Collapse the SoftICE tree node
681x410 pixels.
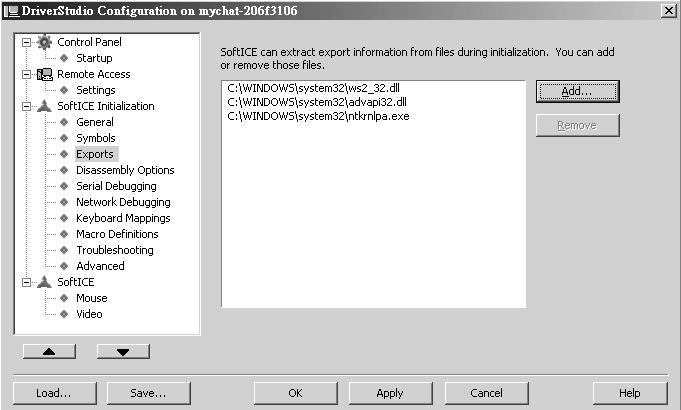click(26, 282)
